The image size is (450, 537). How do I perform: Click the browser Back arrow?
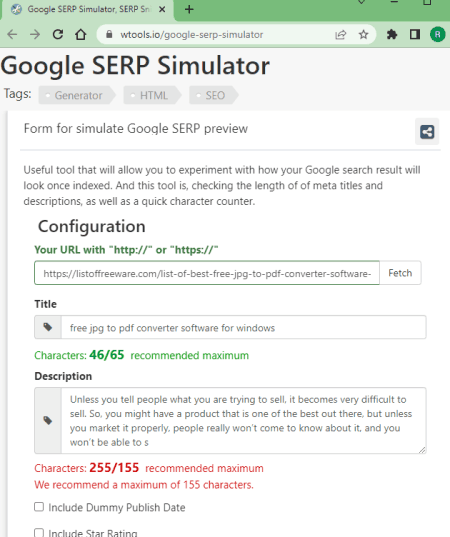coord(12,34)
